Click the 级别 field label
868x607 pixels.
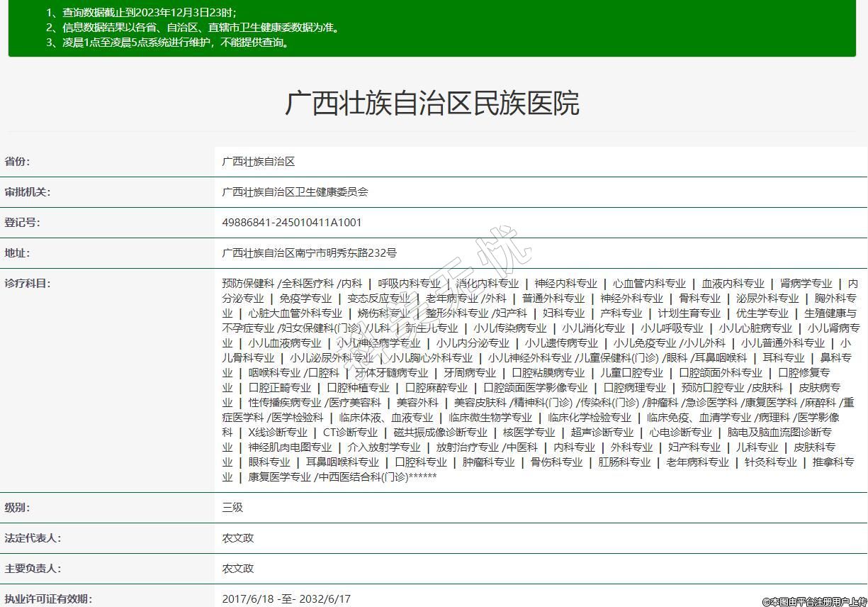[18, 508]
